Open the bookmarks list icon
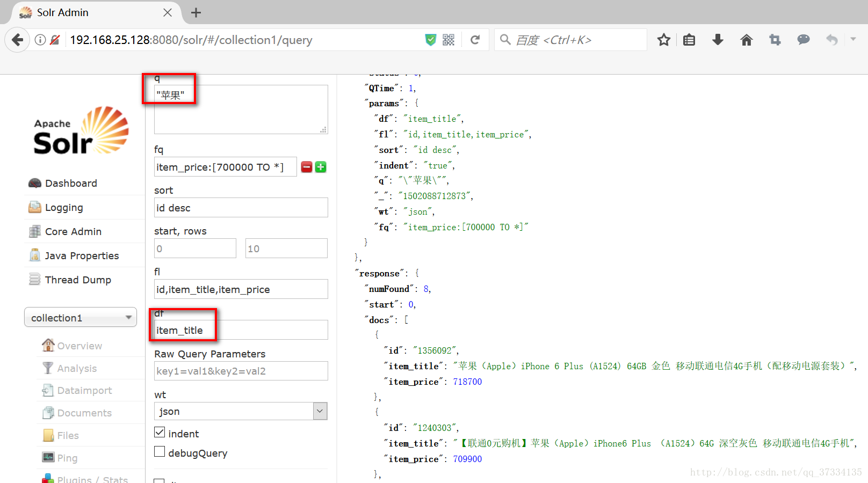This screenshot has width=868, height=483. (689, 40)
